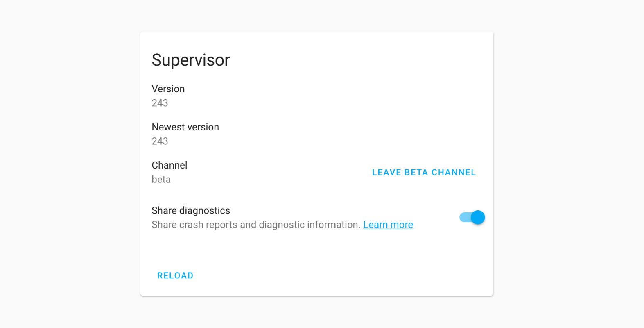Click the Version label
Viewport: 644px width, 328px height.
(168, 89)
